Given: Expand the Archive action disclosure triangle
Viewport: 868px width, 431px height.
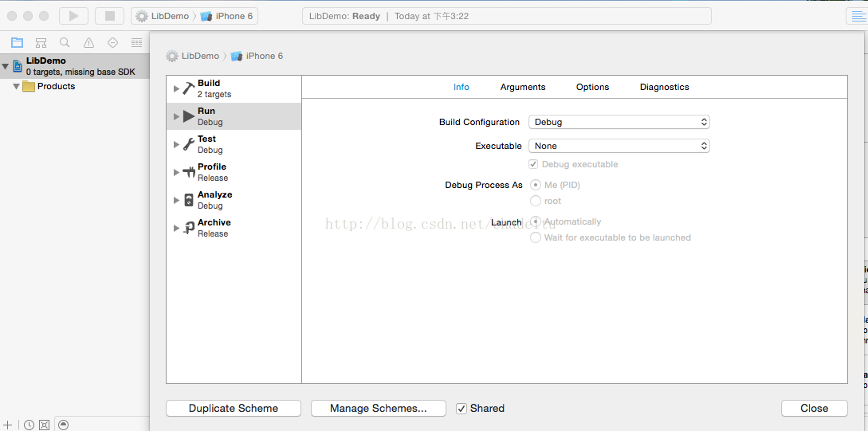Looking at the screenshot, I should pyautogui.click(x=176, y=228).
